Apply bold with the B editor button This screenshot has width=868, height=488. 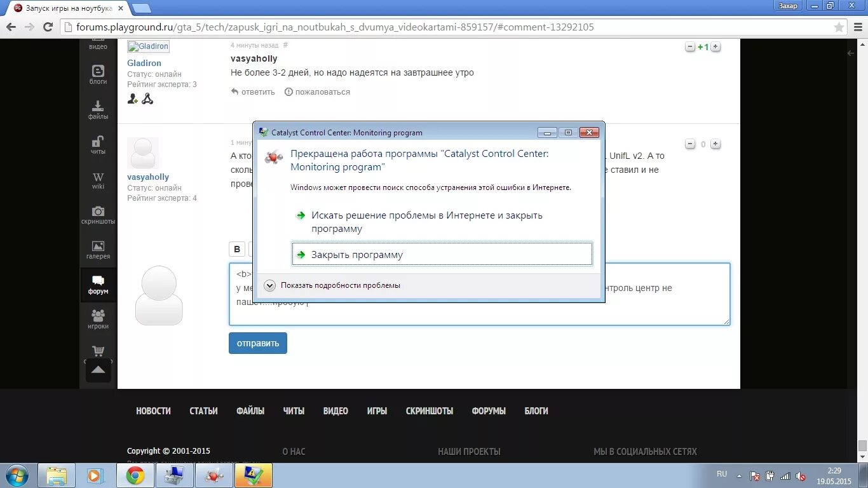237,249
